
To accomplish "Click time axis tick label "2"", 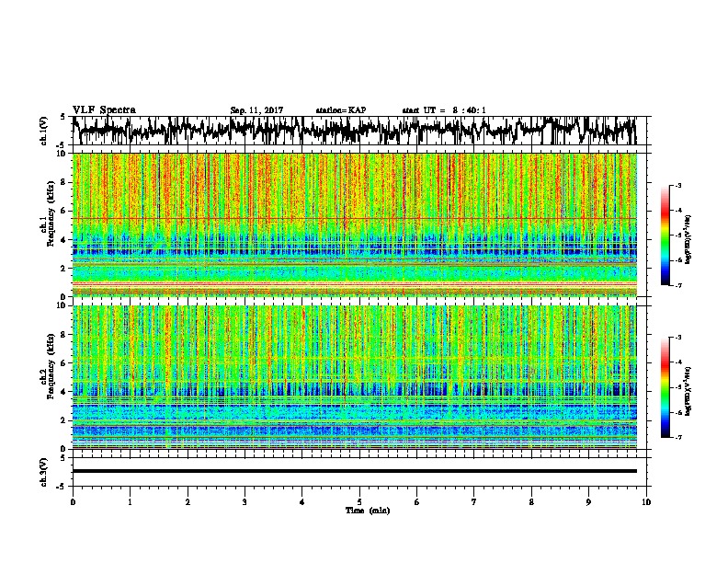I will click(x=188, y=502).
